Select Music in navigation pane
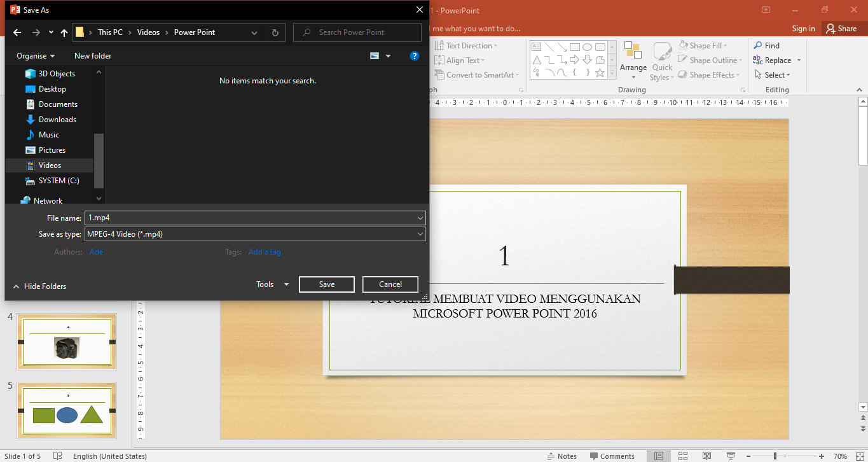Screen dimensions: 868x462 point(43,135)
